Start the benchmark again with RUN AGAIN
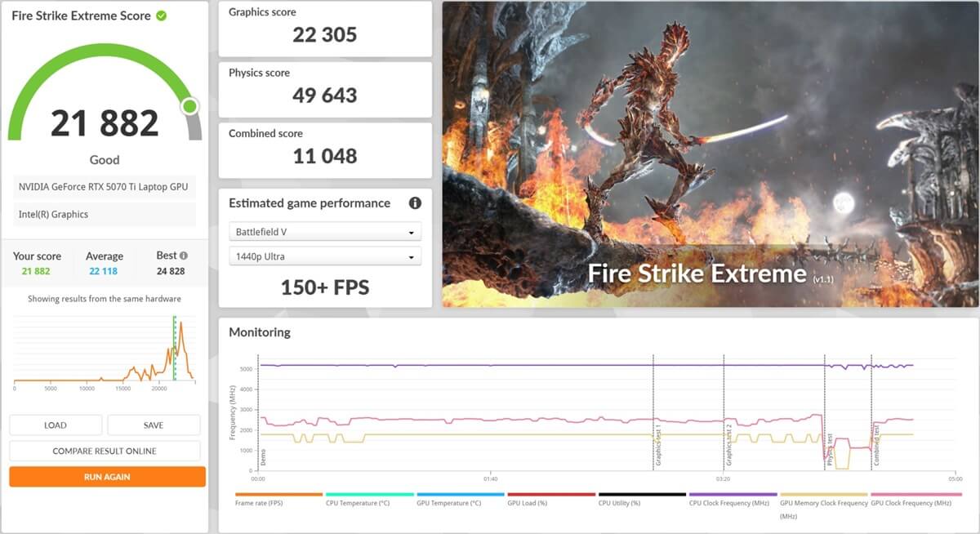 [107, 477]
